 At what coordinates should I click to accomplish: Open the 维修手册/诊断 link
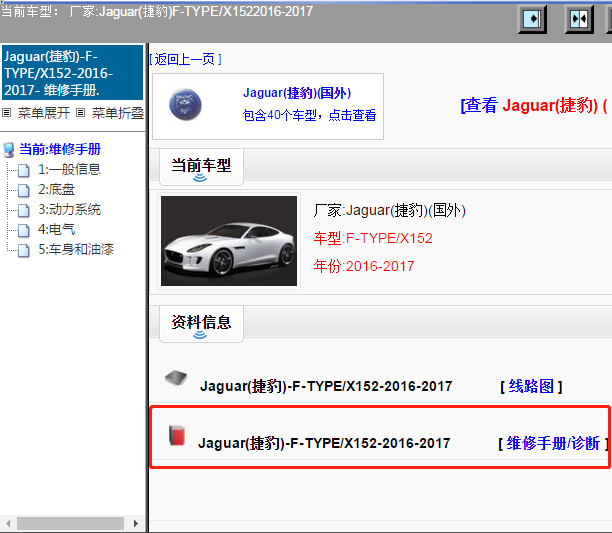tap(553, 443)
